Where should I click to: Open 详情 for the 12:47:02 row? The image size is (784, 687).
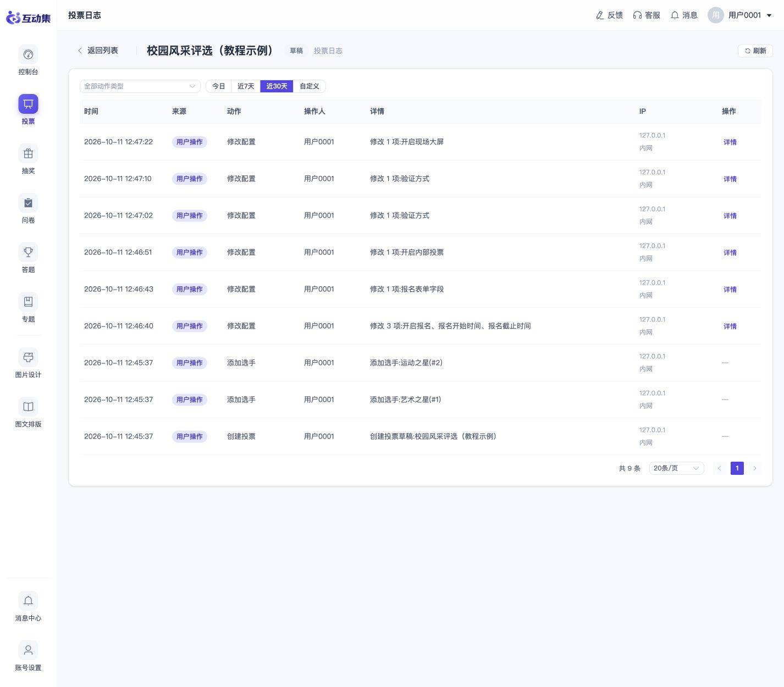730,215
